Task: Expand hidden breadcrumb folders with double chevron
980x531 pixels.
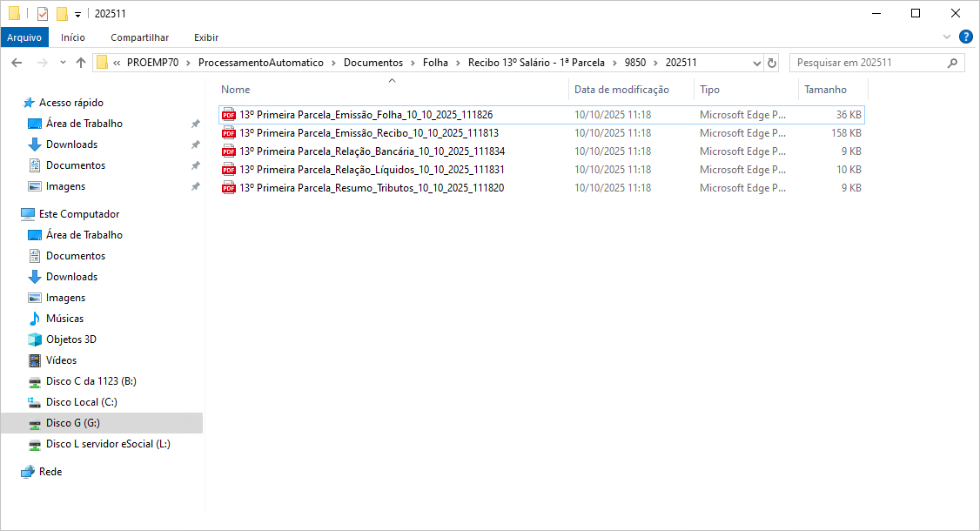Action: click(x=117, y=63)
